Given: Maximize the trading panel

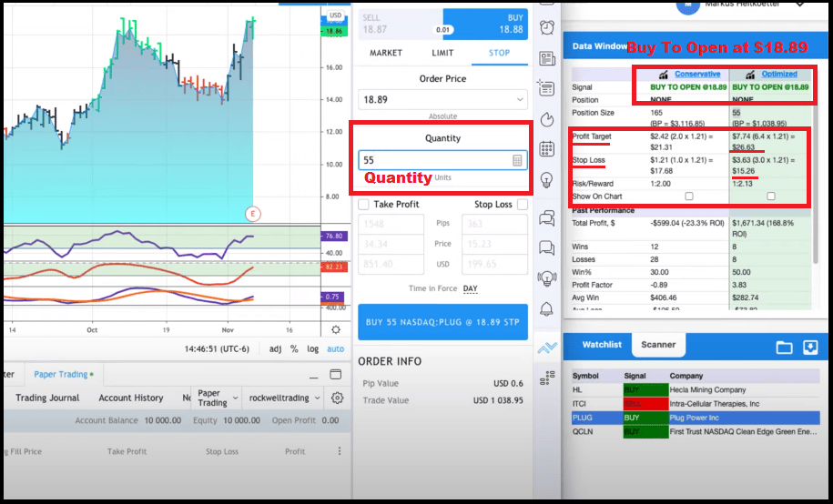Looking at the screenshot, I should (x=336, y=374).
